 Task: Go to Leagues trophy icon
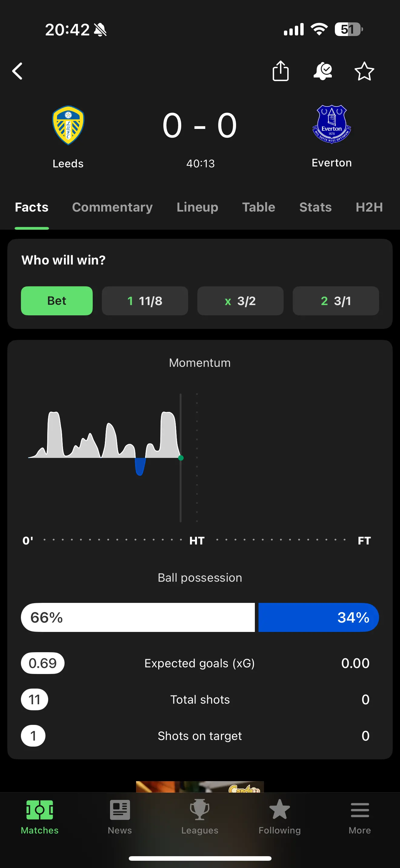click(200, 810)
